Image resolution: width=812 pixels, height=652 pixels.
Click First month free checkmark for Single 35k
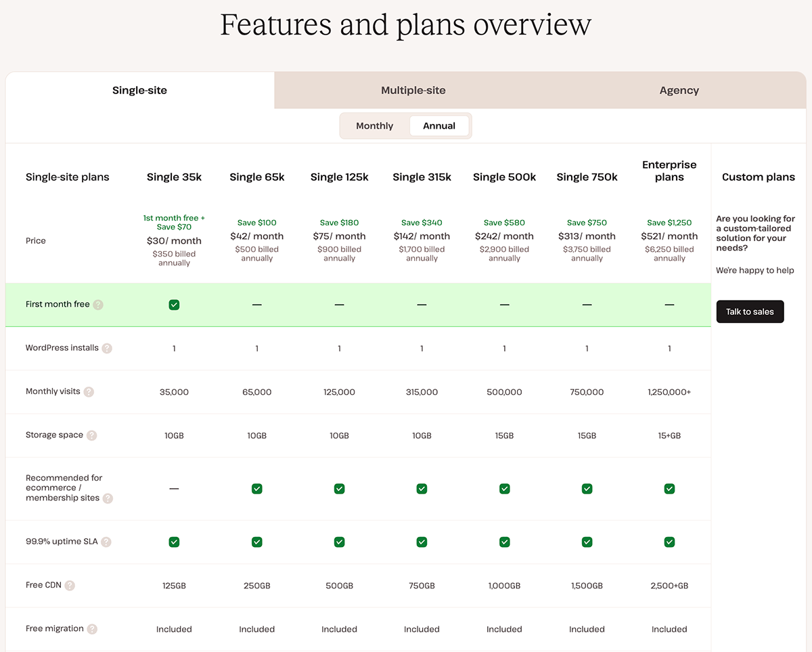[x=174, y=305]
